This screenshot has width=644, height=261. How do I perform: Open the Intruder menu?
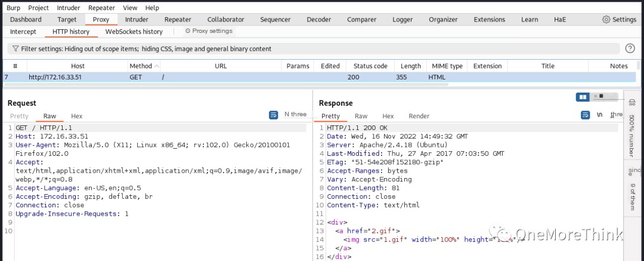69,8
